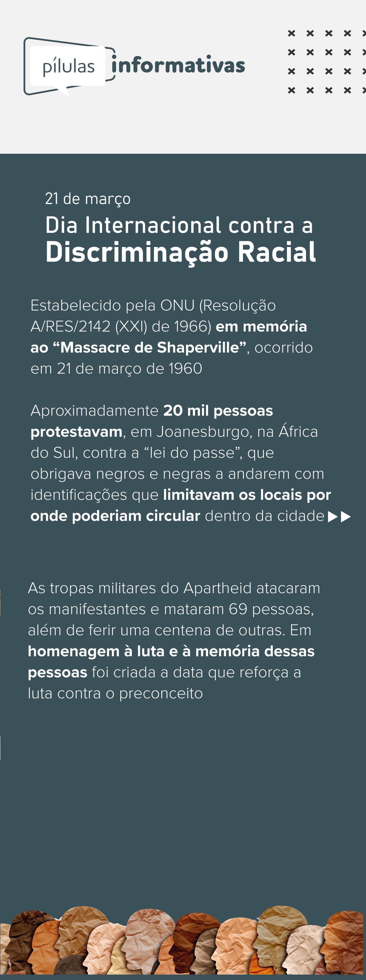Click the em 21 de março de 1960 line

pos(116,368)
